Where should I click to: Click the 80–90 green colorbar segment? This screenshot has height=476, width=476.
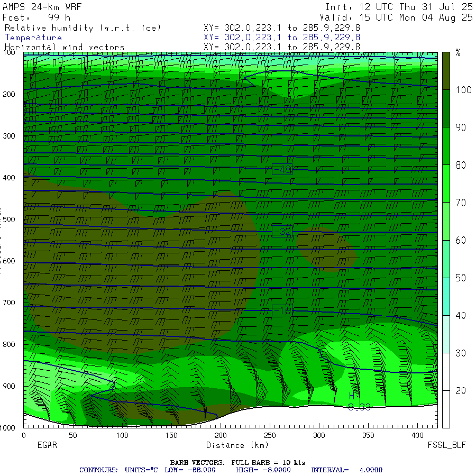(x=446, y=146)
